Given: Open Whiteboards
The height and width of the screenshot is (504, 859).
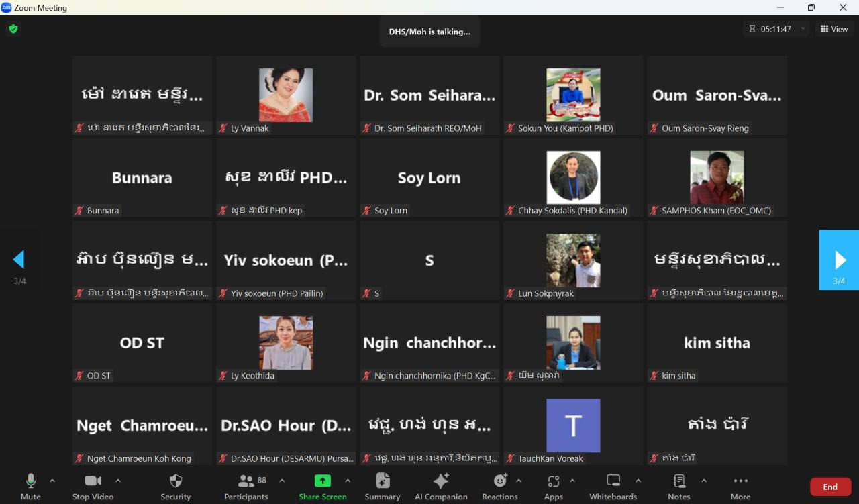Looking at the screenshot, I should [x=613, y=487].
